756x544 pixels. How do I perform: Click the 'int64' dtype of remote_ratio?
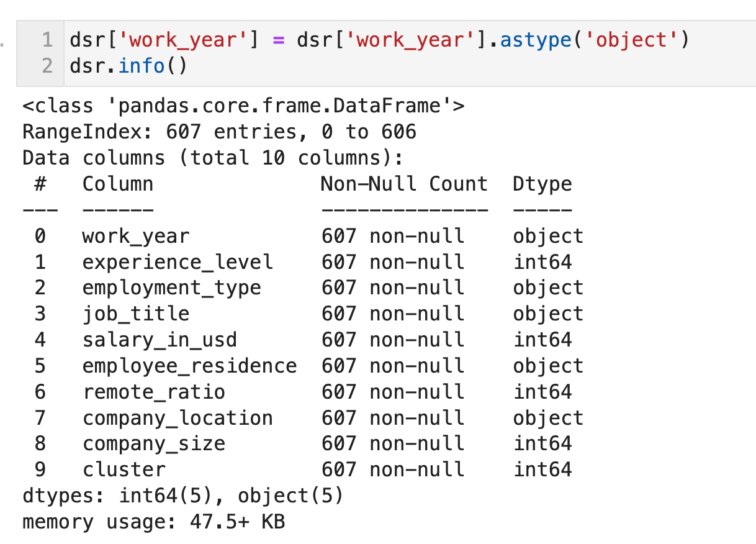(542, 392)
